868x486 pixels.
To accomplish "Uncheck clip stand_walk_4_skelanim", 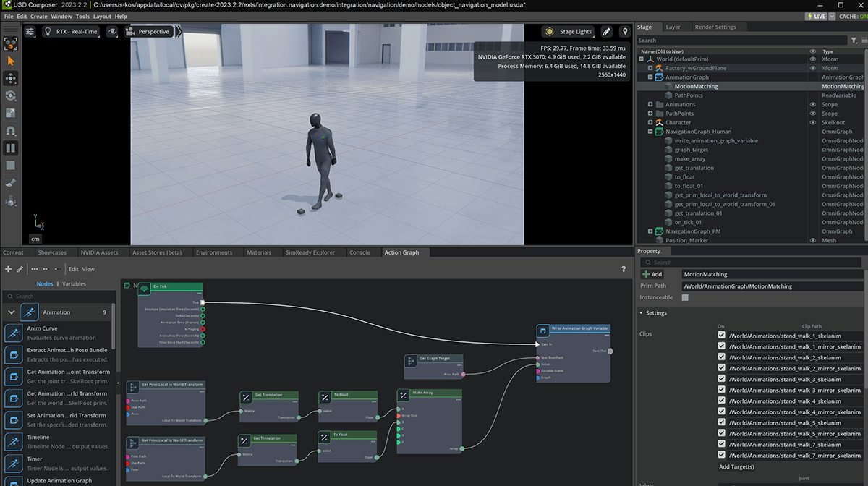I will (721, 401).
